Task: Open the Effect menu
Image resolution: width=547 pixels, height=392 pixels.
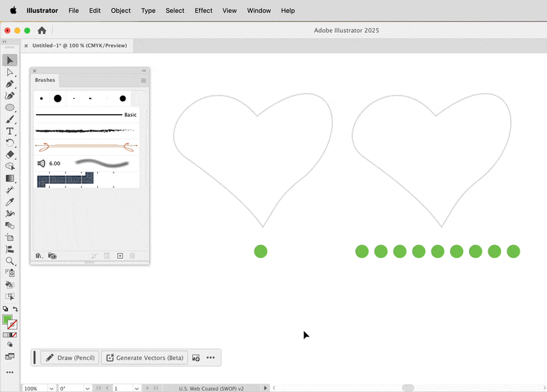Action: [203, 10]
